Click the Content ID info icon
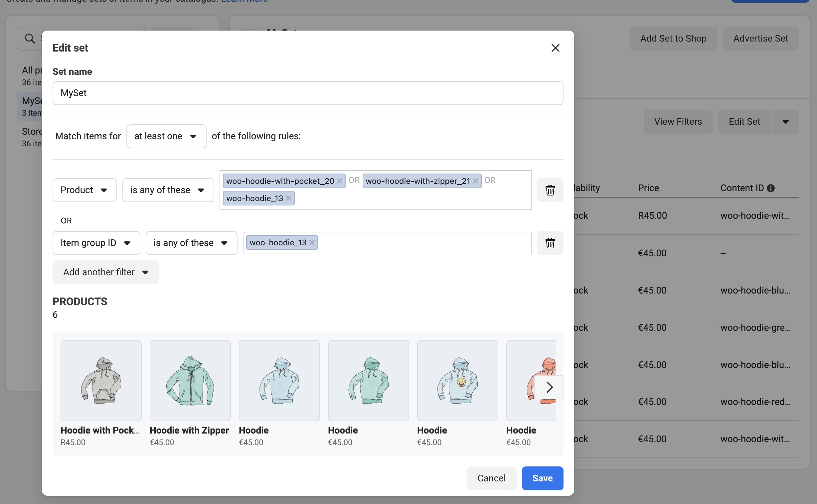The width and height of the screenshot is (817, 504). tap(770, 188)
